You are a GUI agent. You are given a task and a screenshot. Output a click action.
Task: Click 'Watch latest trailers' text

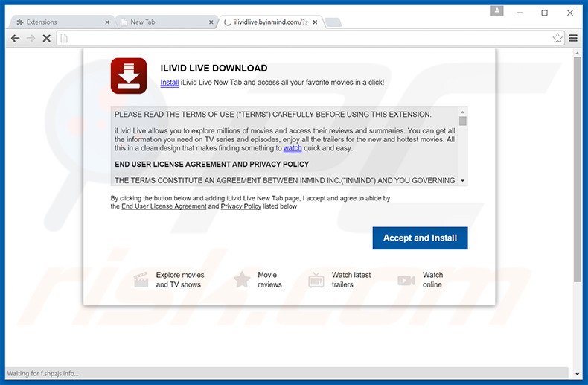click(351, 279)
